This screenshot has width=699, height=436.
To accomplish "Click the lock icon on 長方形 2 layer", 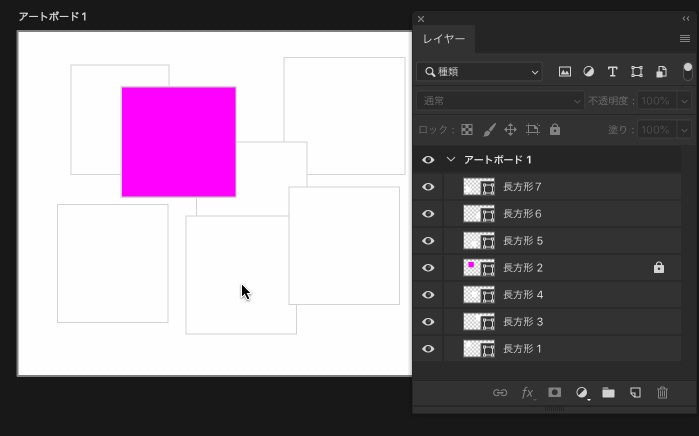I will coord(658,267).
